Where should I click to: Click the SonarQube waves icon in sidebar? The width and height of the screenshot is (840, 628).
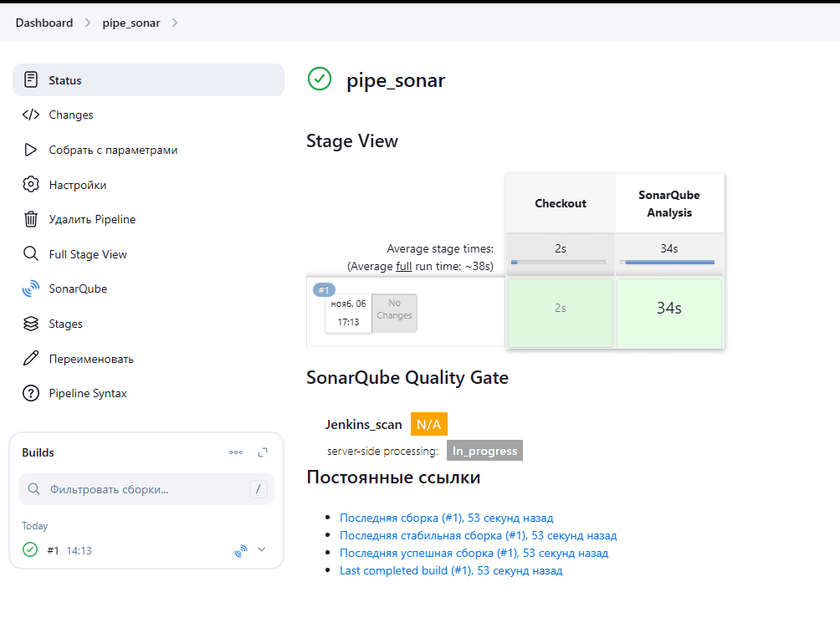(x=31, y=289)
